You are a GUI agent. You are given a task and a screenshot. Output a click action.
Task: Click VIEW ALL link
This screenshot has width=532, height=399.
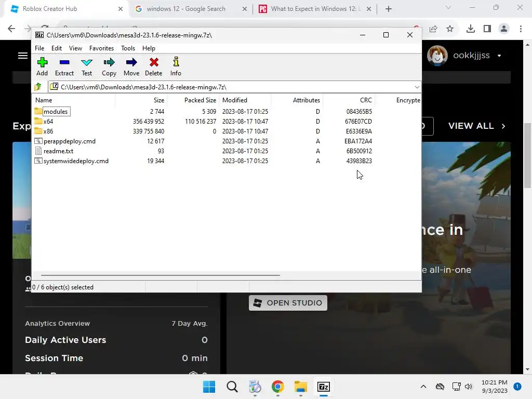coord(477,126)
